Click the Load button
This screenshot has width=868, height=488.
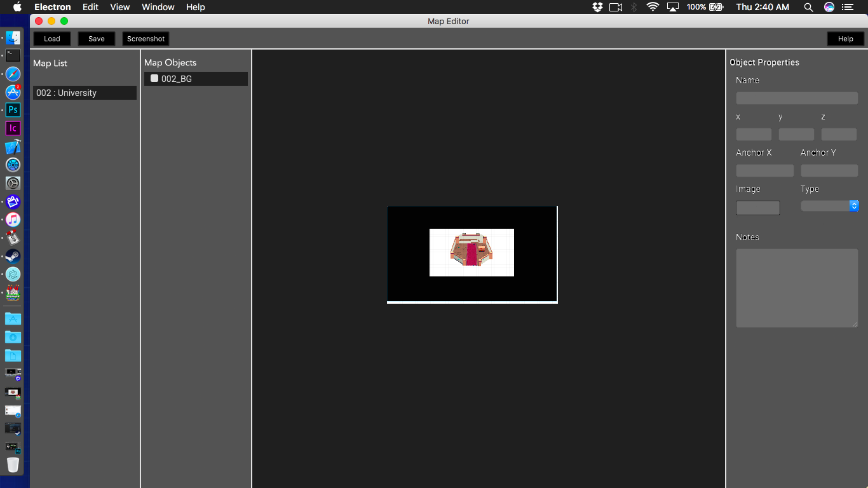pyautogui.click(x=52, y=39)
